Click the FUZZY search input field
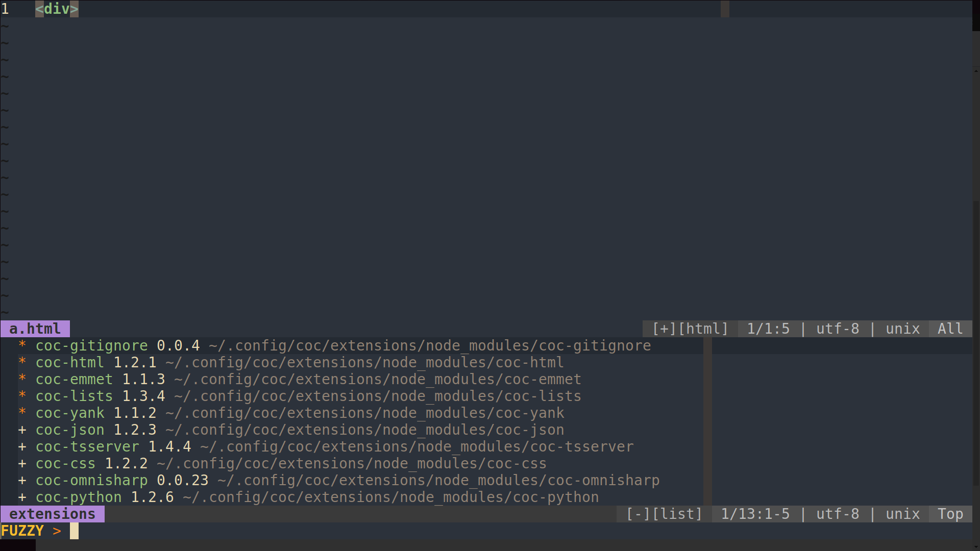The image size is (980, 551). click(74, 531)
